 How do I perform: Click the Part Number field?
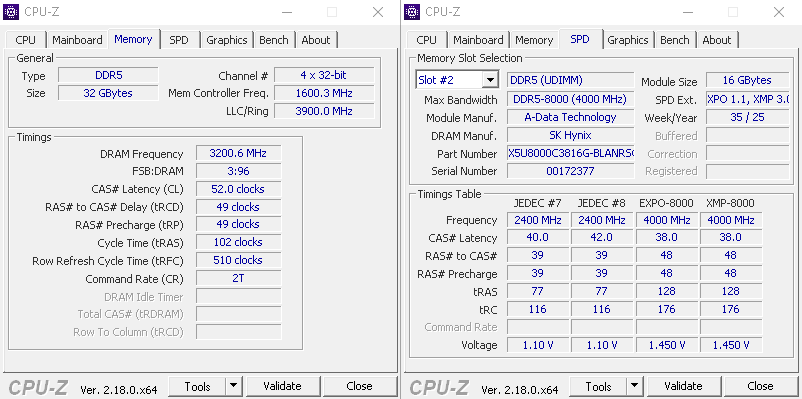[570, 153]
